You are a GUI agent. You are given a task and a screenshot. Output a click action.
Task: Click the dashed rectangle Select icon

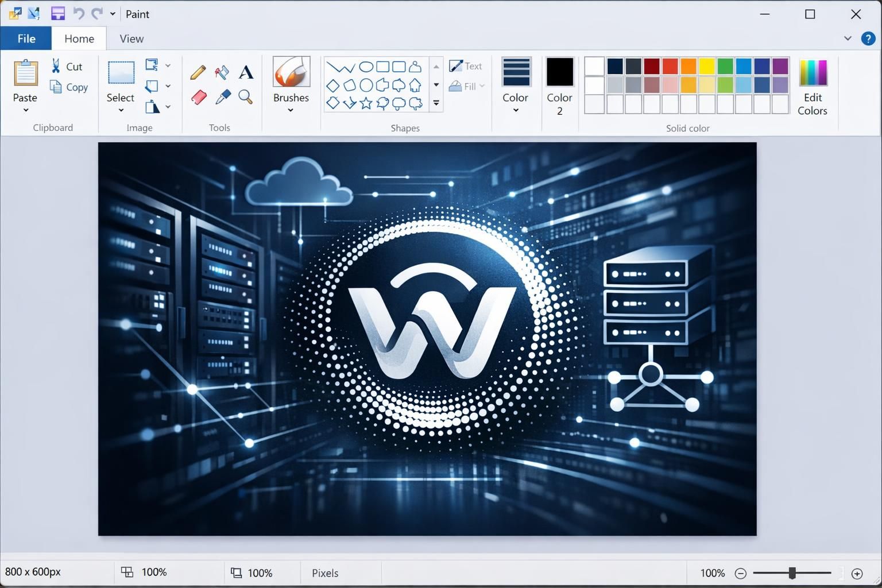pyautogui.click(x=121, y=73)
